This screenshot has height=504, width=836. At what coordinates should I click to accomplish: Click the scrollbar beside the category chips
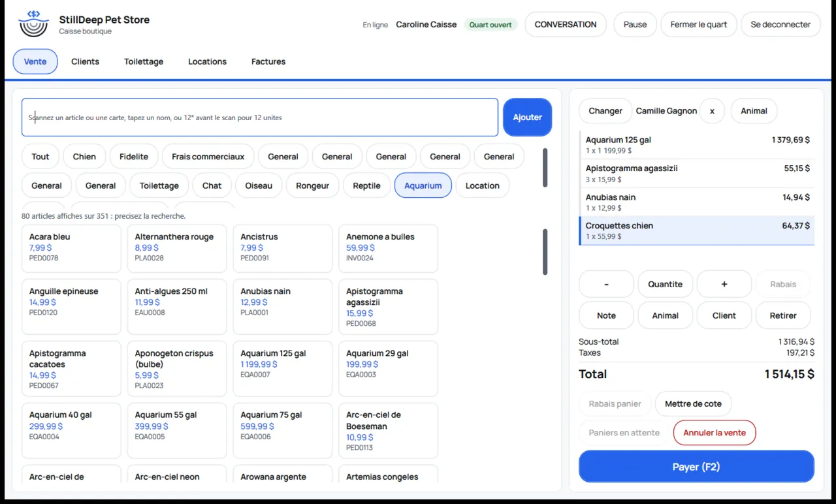click(545, 168)
